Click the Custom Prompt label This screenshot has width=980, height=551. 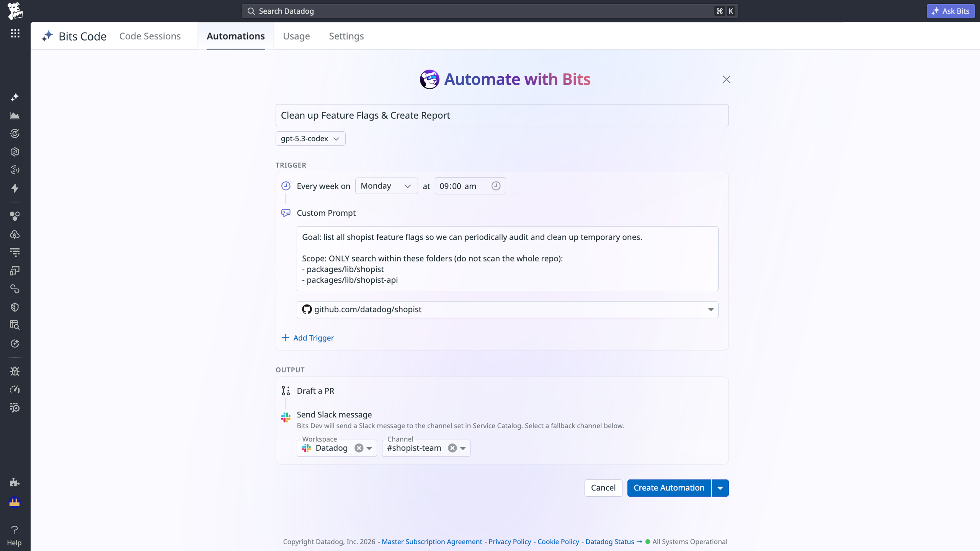[326, 213]
